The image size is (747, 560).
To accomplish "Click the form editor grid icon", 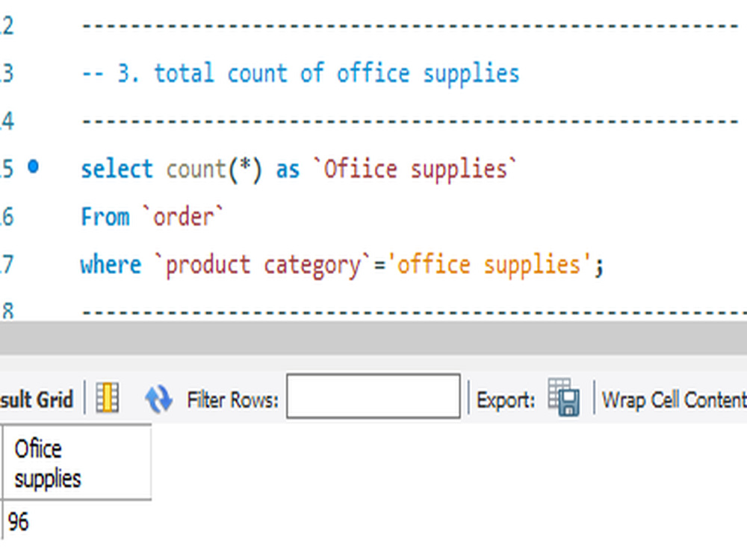I will point(108,398).
